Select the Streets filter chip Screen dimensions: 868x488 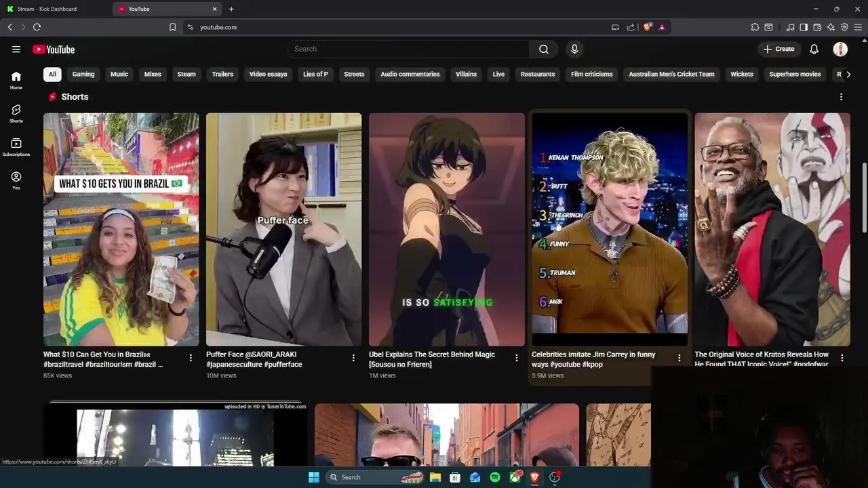tap(354, 74)
